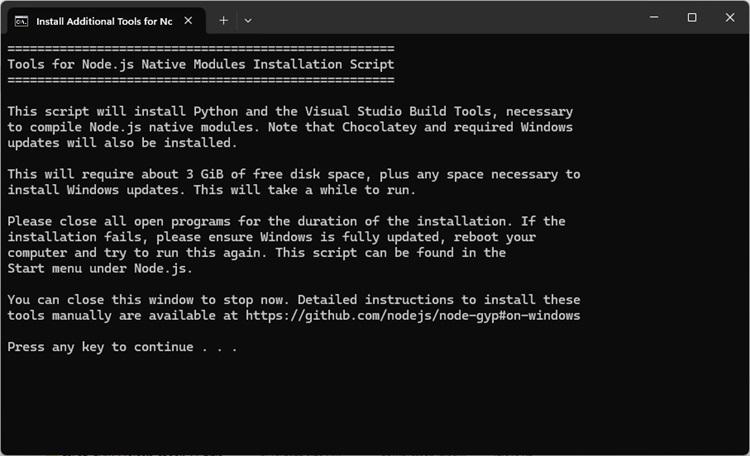The height and width of the screenshot is (456, 750).
Task: Maximize the terminal window
Action: 692,17
